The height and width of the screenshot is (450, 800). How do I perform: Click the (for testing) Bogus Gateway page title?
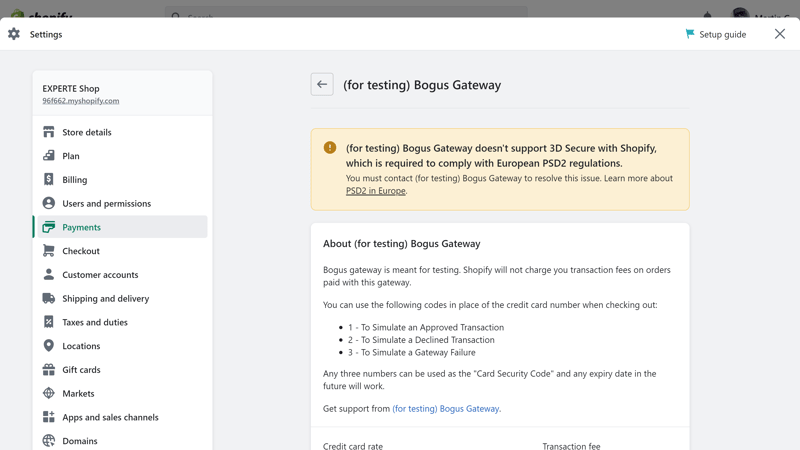(422, 85)
